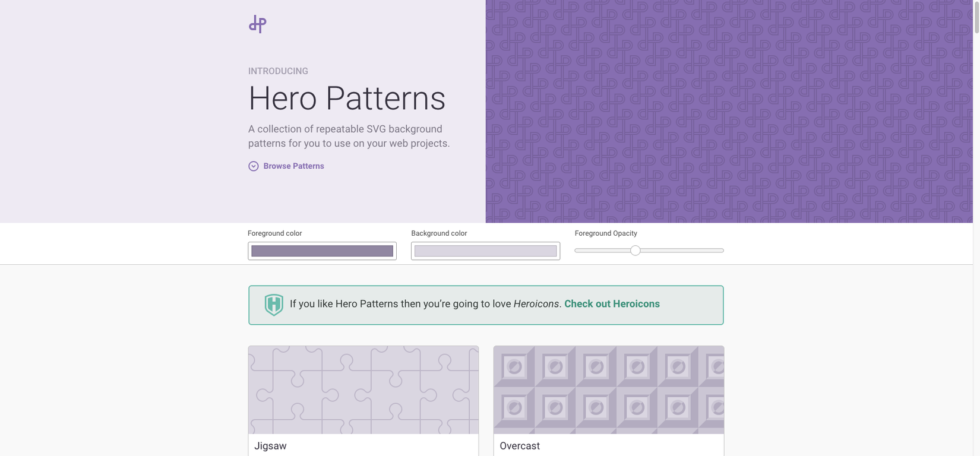
Task: Click the Background color label
Action: [x=439, y=233]
